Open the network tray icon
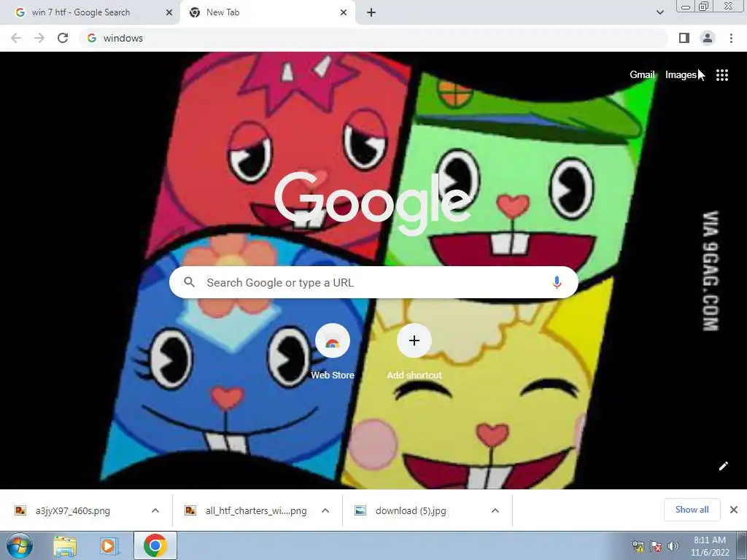This screenshot has width=747, height=560. (638, 546)
